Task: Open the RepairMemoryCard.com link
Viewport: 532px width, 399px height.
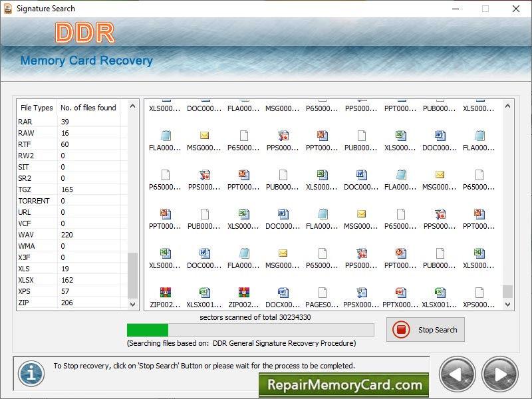Action: point(343,384)
